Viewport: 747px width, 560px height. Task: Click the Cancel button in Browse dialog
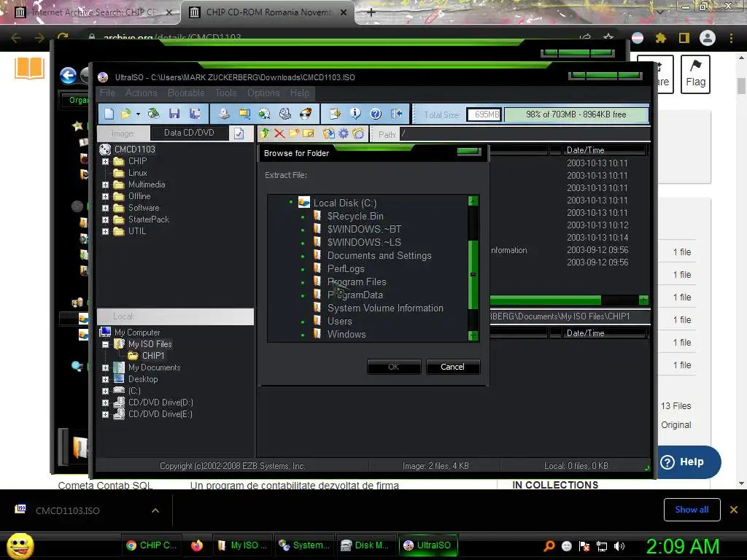pyautogui.click(x=452, y=367)
